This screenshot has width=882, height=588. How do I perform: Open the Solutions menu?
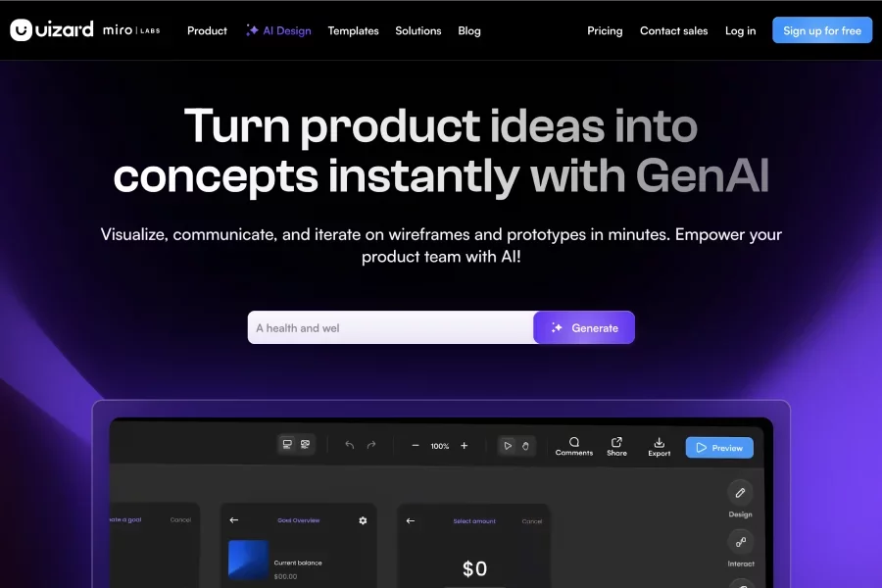(x=418, y=30)
